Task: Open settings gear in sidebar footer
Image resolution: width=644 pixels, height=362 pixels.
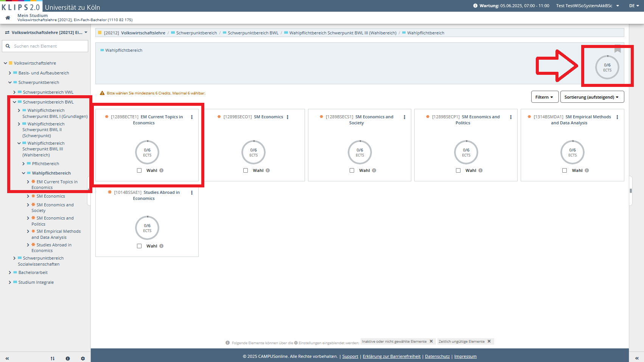Action: 83,358
